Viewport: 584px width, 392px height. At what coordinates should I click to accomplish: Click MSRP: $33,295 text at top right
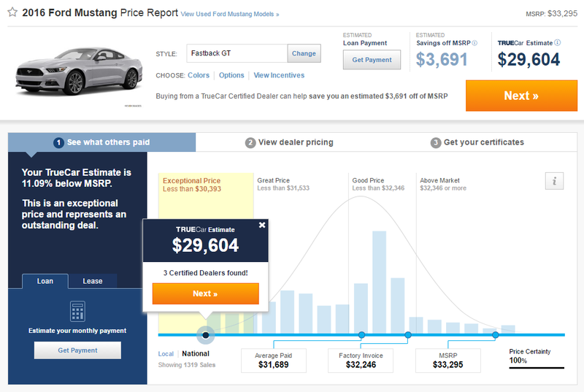point(552,14)
